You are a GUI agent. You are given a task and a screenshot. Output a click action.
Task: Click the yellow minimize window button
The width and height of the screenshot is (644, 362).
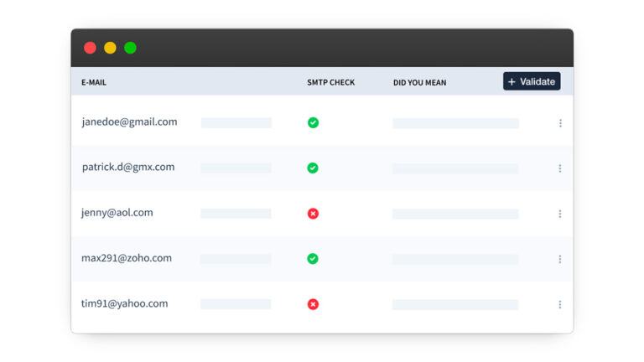tap(110, 48)
